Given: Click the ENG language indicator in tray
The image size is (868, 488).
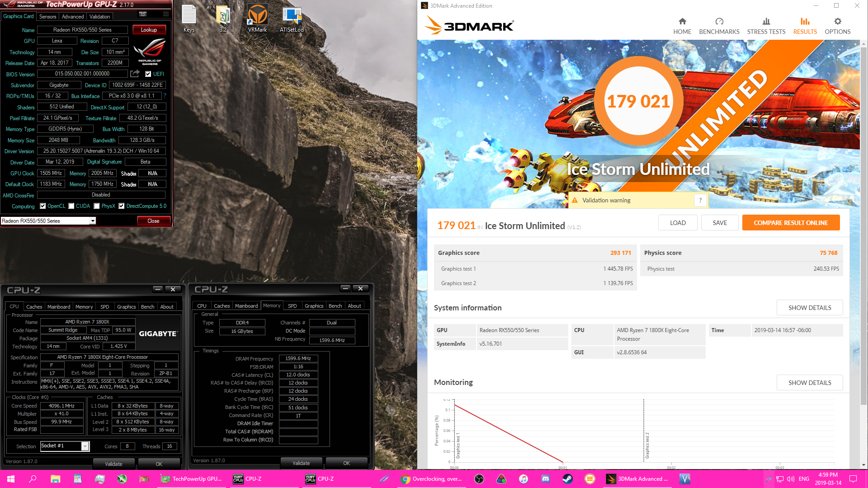Looking at the screenshot, I should tap(804, 479).
